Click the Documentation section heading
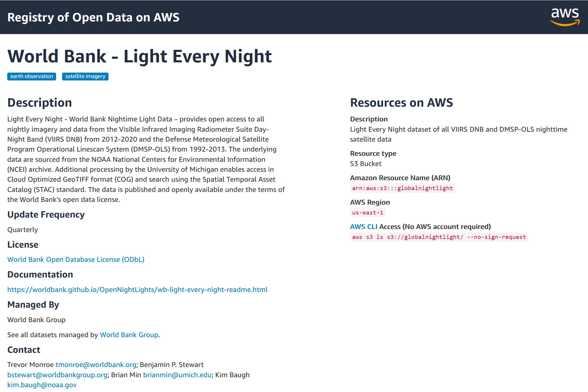 40,274
